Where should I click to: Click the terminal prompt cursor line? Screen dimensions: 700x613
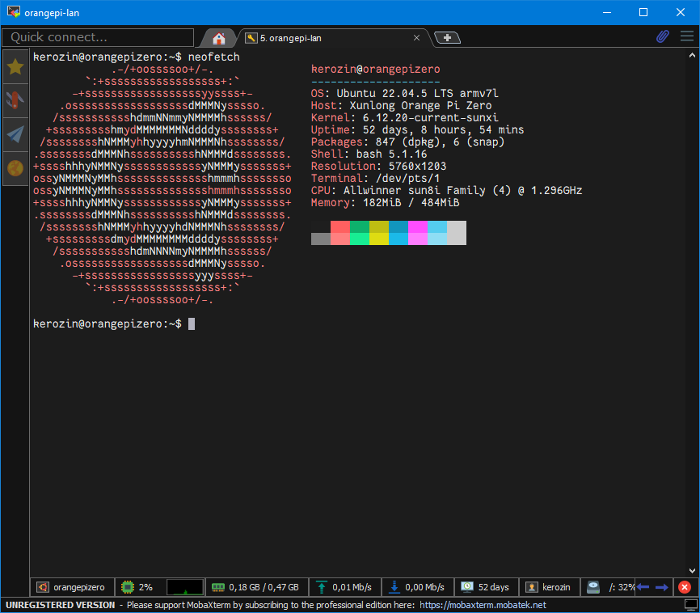pyautogui.click(x=114, y=323)
